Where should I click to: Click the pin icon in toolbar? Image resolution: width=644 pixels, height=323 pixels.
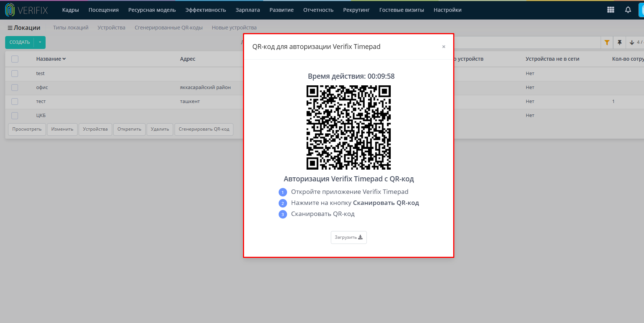(x=619, y=42)
